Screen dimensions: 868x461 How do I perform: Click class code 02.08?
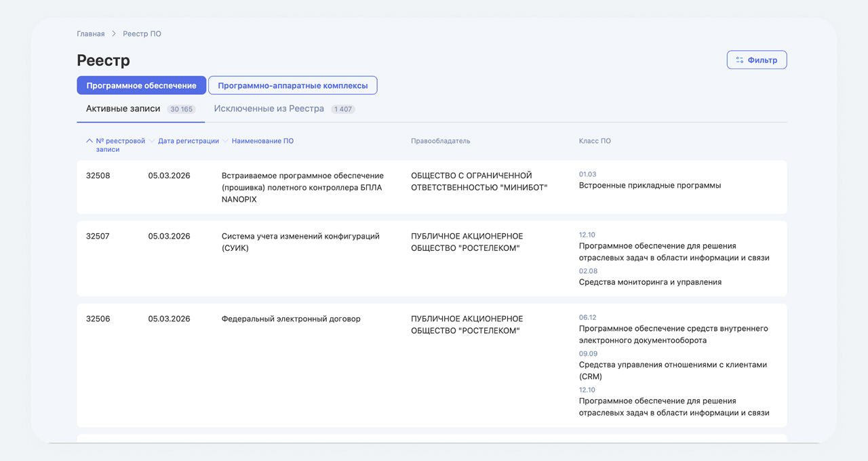pos(588,271)
